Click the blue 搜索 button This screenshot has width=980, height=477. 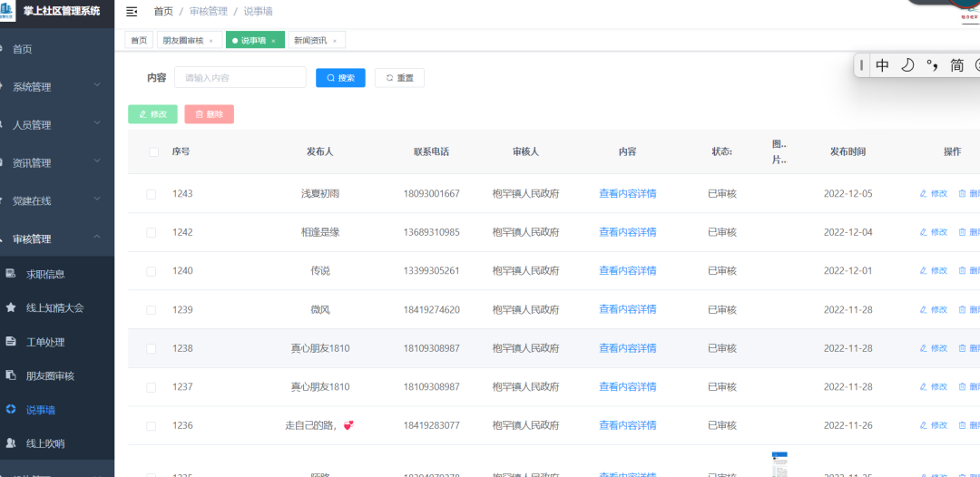click(x=340, y=78)
